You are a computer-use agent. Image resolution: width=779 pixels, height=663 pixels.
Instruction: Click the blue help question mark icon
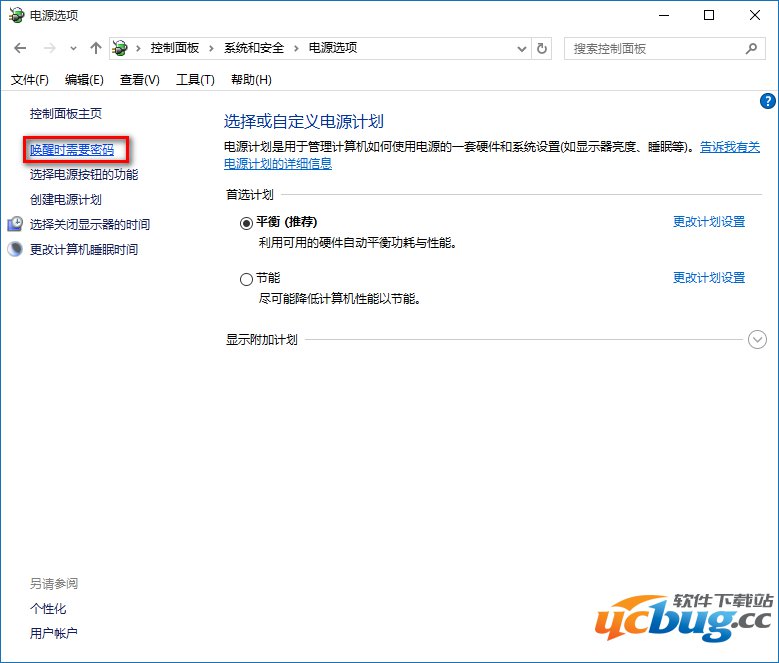(768, 101)
